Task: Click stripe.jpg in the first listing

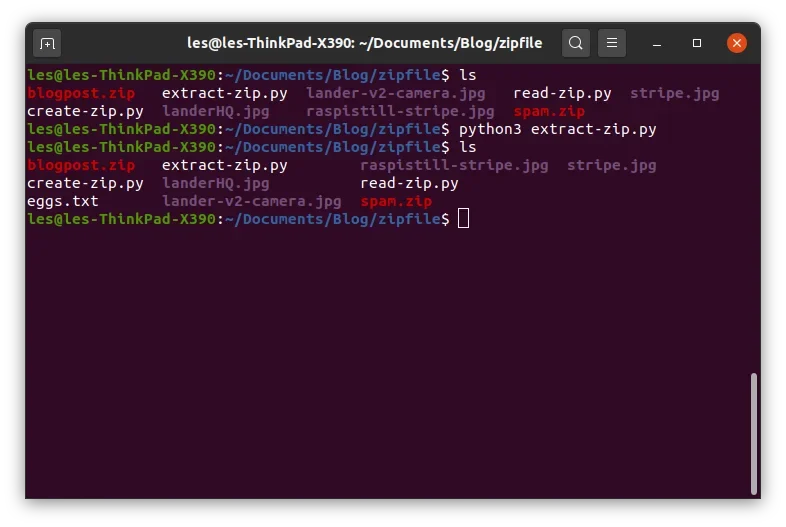Action: tap(675, 93)
